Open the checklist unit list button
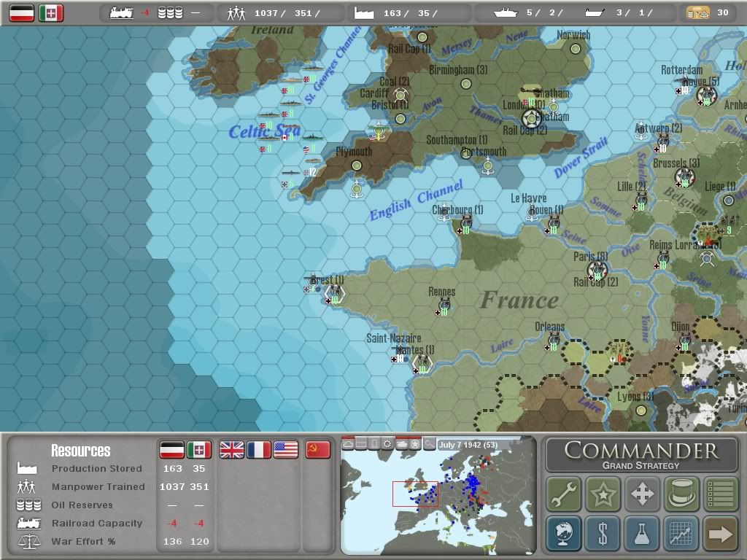 point(720,494)
